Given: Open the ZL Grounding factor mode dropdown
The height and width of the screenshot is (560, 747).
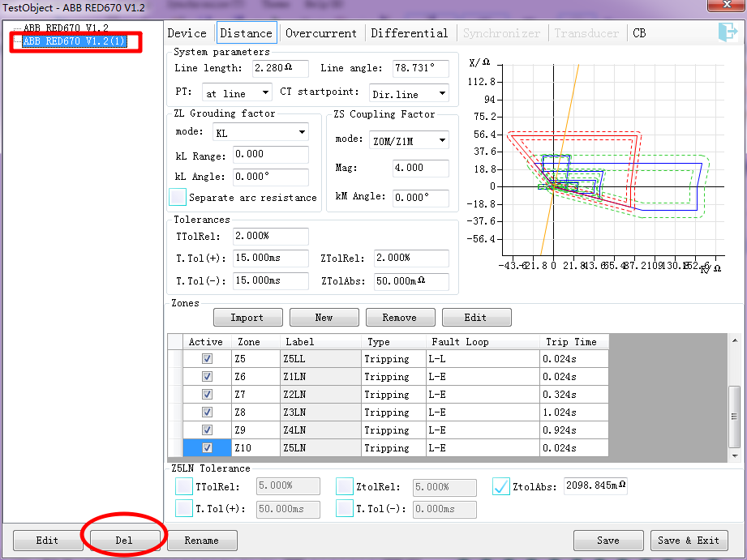Looking at the screenshot, I should coord(259,131).
